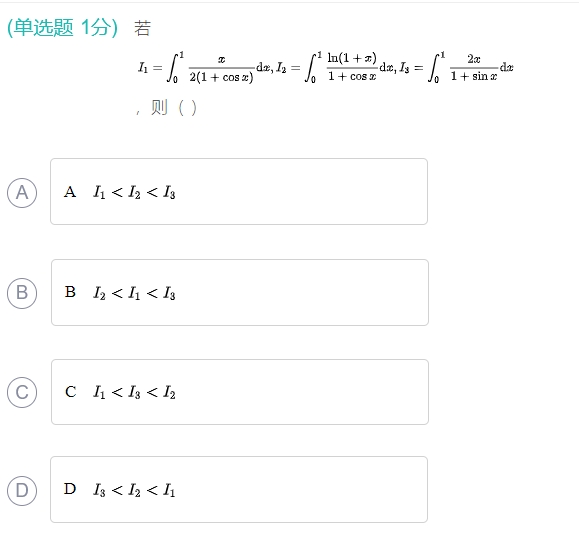Select the circled A radio button
Viewport: 579px width, 541px height.
click(x=22, y=193)
